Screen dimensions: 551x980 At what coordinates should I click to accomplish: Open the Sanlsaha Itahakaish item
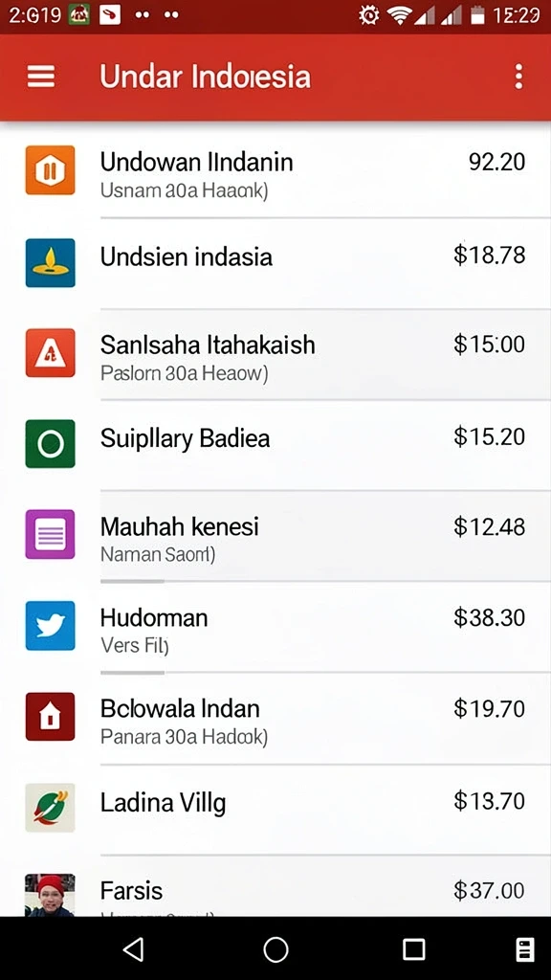tap(275, 354)
